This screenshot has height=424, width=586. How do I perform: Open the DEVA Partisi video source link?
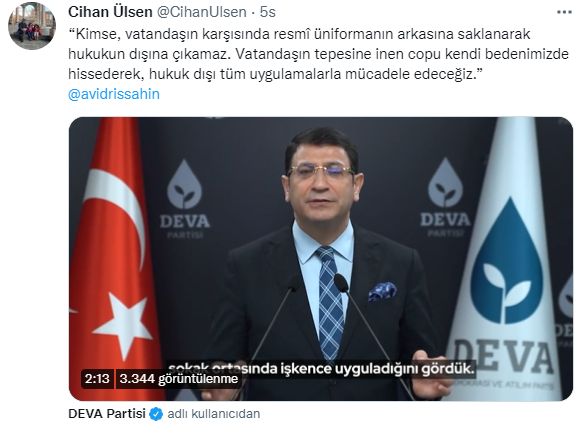[x=107, y=414]
